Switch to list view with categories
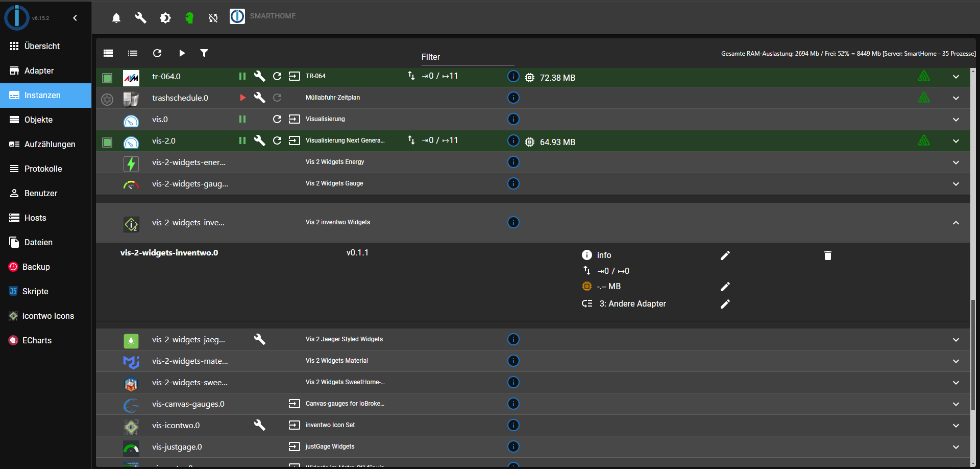980x469 pixels. [133, 53]
